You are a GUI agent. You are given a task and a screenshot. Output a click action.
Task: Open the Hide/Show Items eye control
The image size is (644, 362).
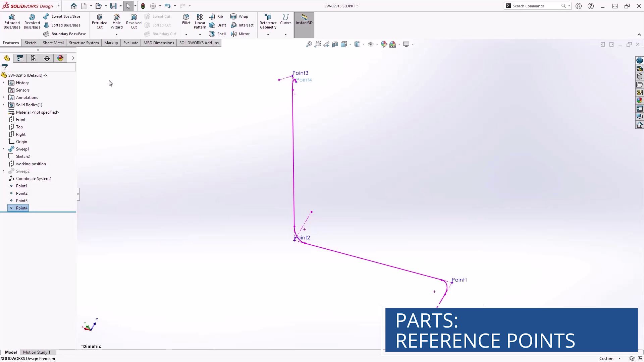click(x=371, y=44)
